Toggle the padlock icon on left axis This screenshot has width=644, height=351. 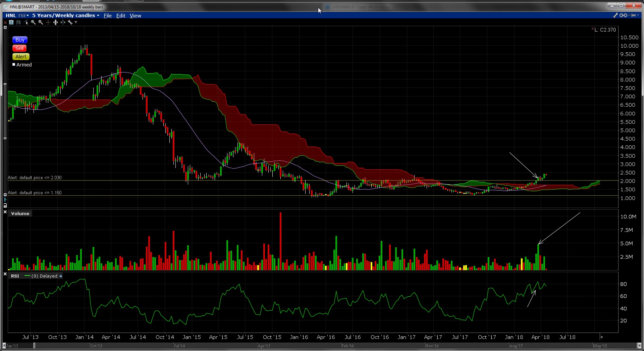point(5,205)
